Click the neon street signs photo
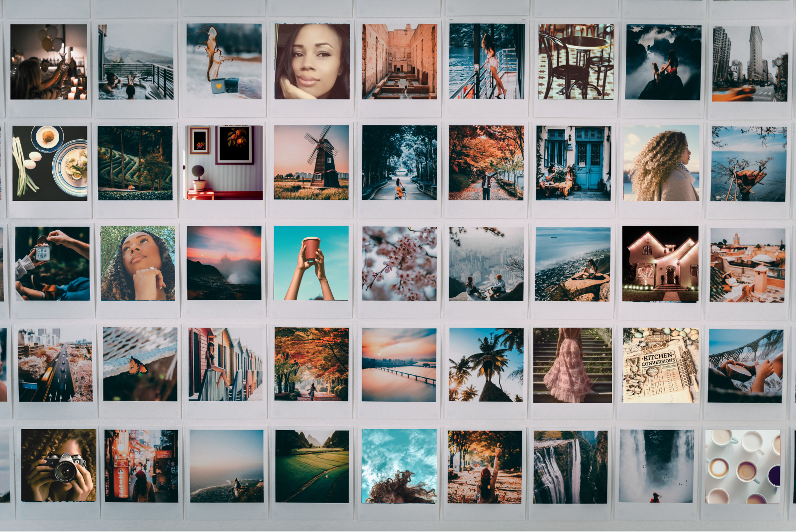 coord(141,466)
